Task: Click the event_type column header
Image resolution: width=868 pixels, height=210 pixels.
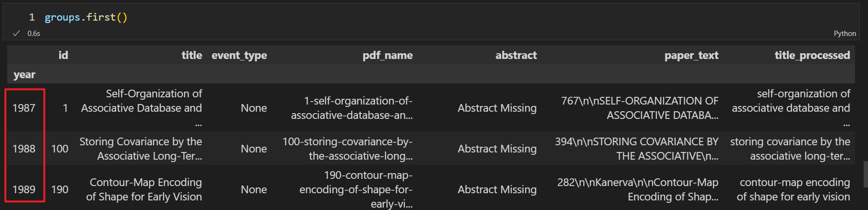Action: coord(239,56)
